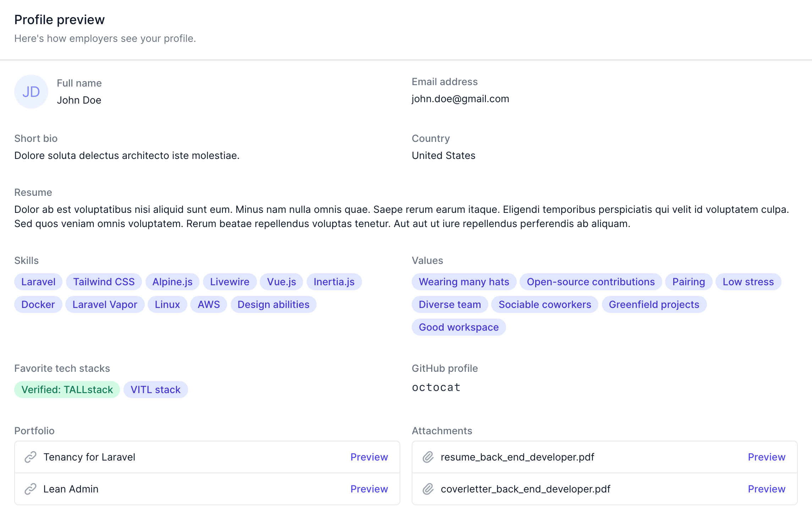Select the Tailwind CSS skill tag
812x518 pixels.
pos(104,282)
